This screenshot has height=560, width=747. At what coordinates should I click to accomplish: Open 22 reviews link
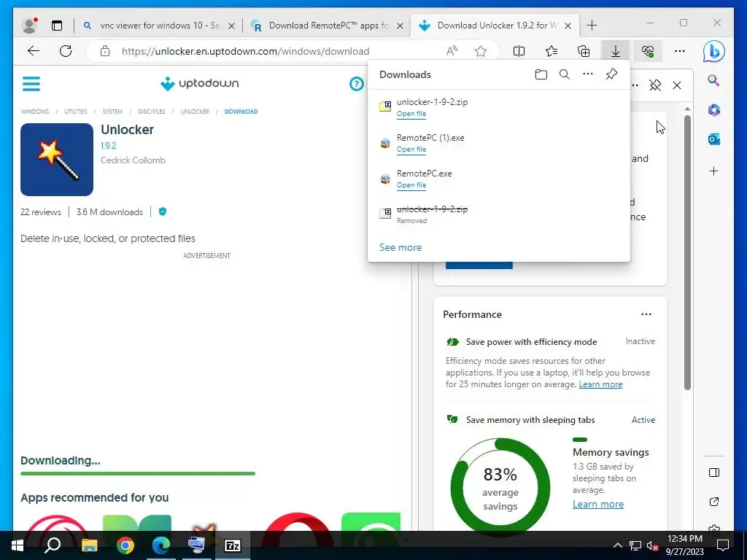(41, 212)
